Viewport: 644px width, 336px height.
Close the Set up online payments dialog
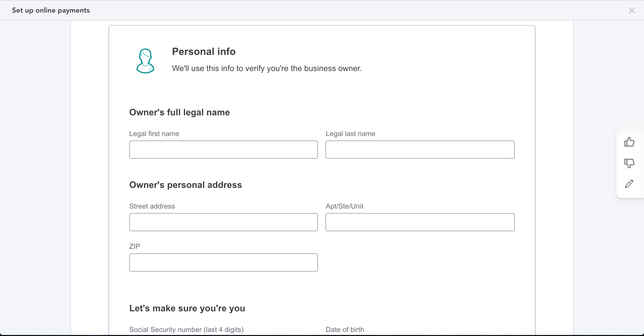[x=632, y=10]
